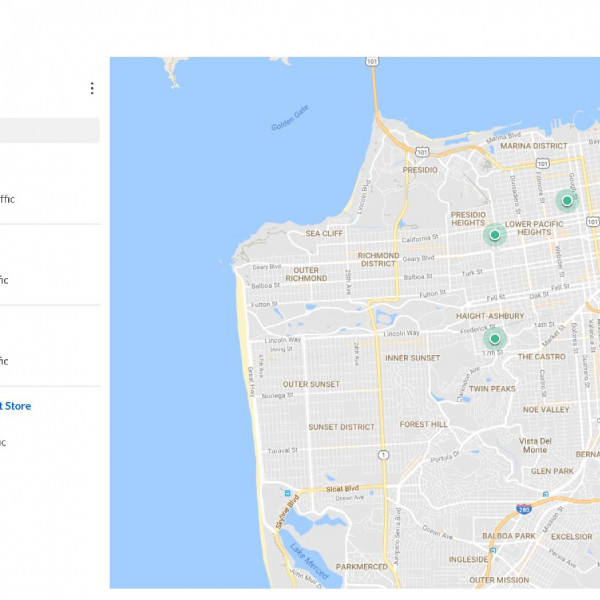Click the Route 35 shield on Skyline Blvd
The image size is (600, 600).
click(287, 494)
